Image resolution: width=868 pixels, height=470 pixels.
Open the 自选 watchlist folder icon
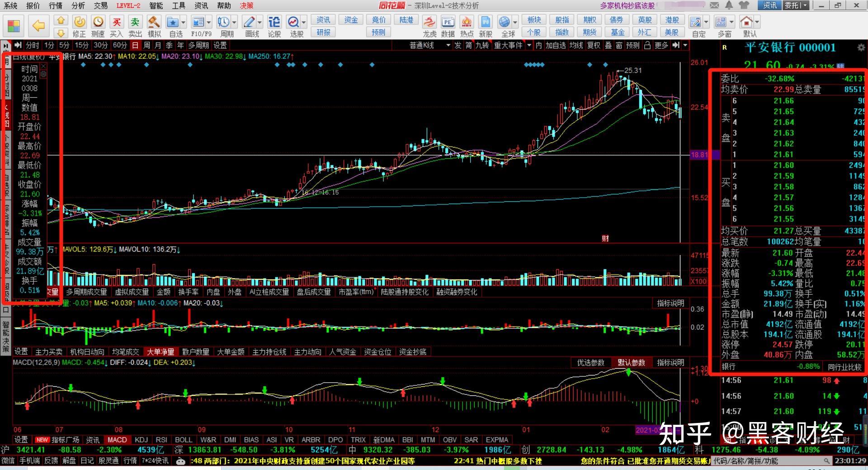(x=173, y=27)
